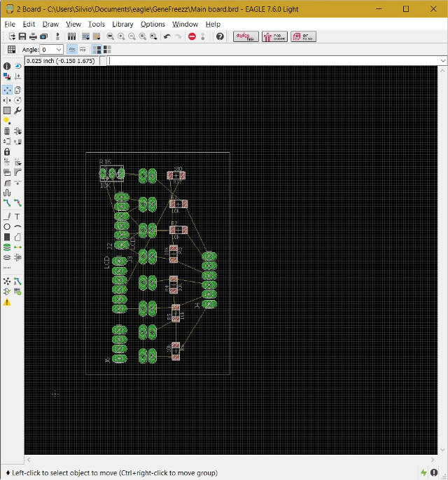Select the Delete trash tool

(x=7, y=131)
